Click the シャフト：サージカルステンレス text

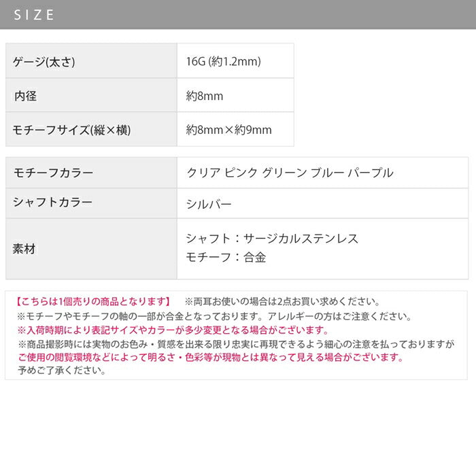coord(272,239)
